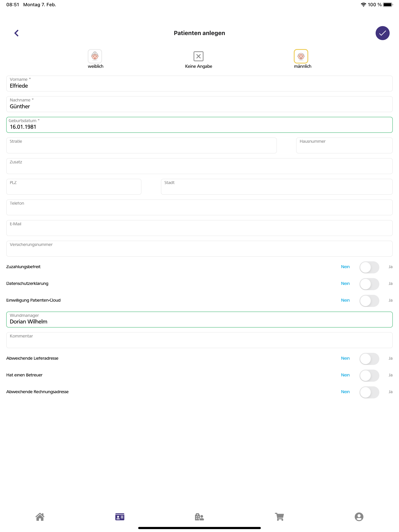Confirm patient creation with the checkmark button
Screen dimensions: 399x532
[x=382, y=33]
